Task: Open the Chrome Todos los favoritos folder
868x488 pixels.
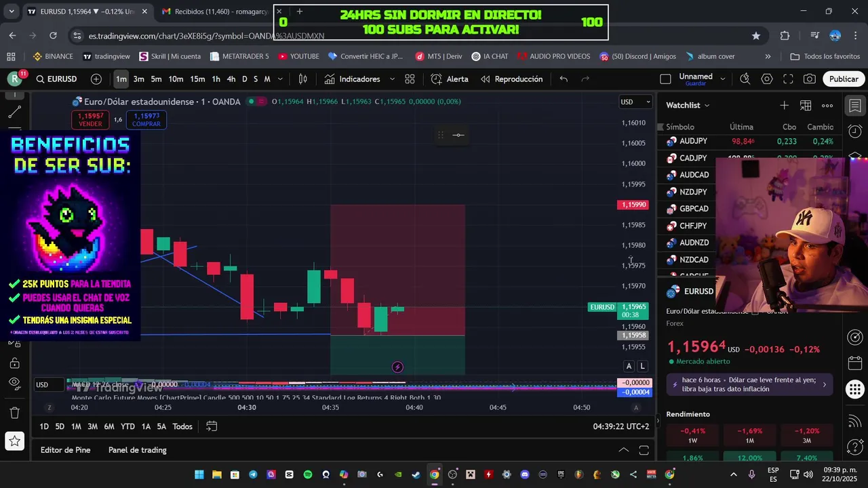Action: (x=825, y=56)
